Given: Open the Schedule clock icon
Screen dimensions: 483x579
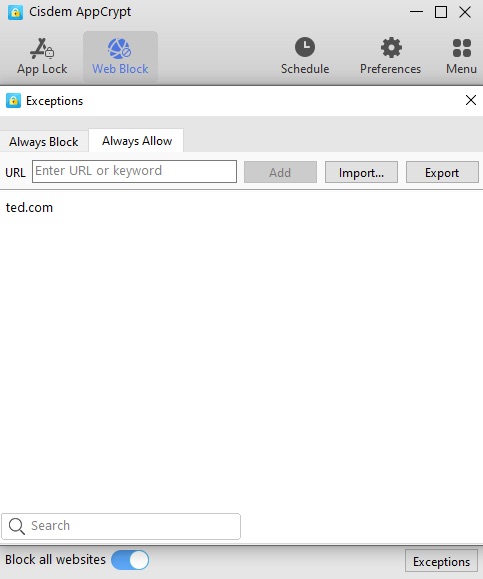Looking at the screenshot, I should 305,47.
